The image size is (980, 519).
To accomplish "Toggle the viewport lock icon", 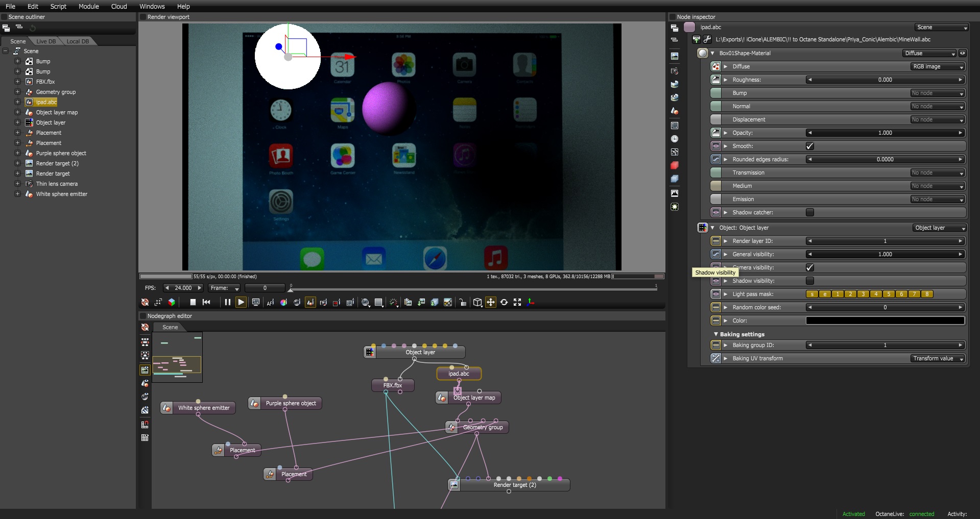I will (463, 303).
